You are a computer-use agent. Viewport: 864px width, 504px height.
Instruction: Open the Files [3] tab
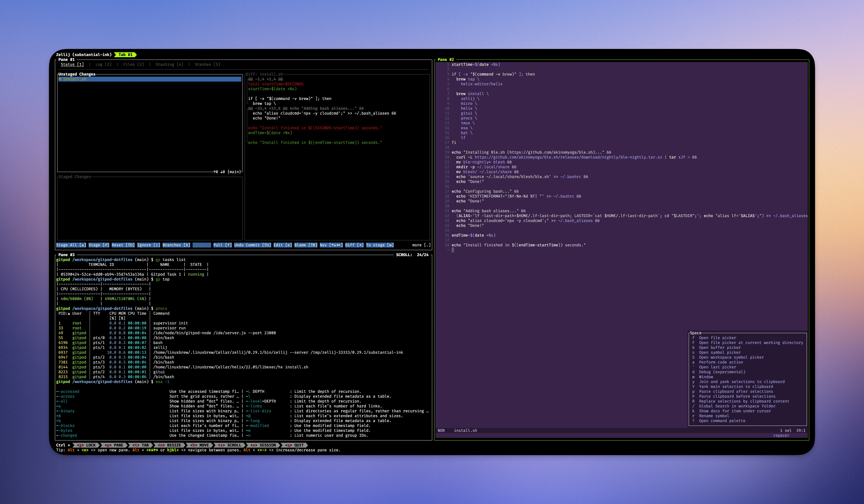click(x=133, y=64)
